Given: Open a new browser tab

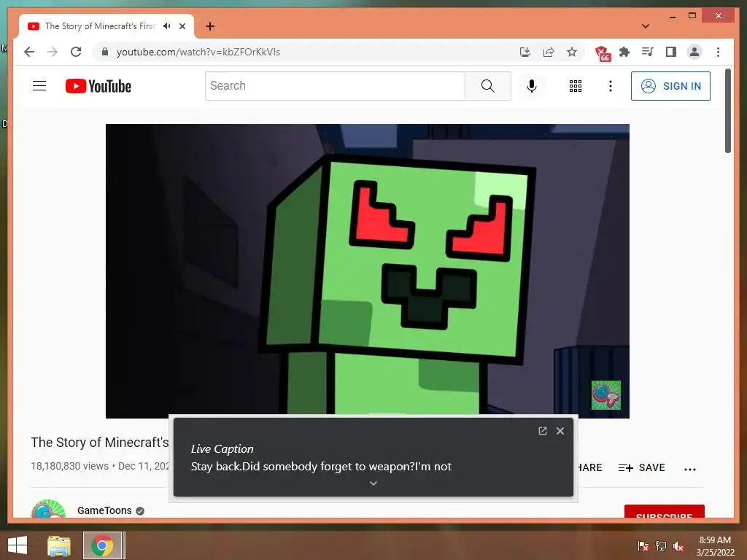Looking at the screenshot, I should coord(210,26).
